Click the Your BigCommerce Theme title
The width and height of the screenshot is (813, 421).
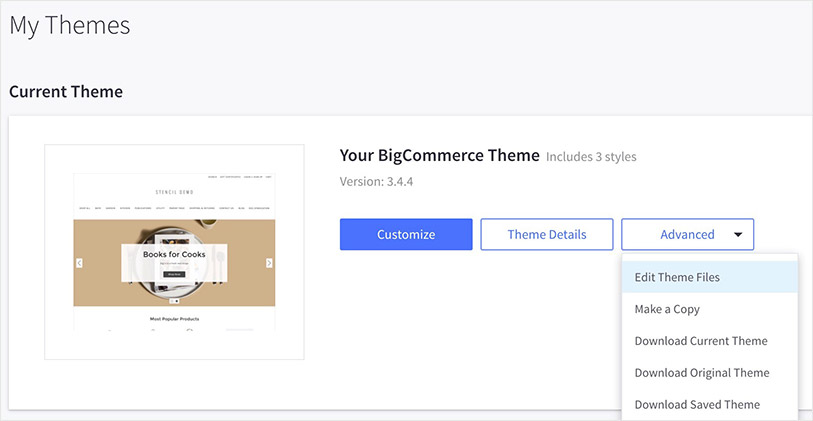point(440,155)
